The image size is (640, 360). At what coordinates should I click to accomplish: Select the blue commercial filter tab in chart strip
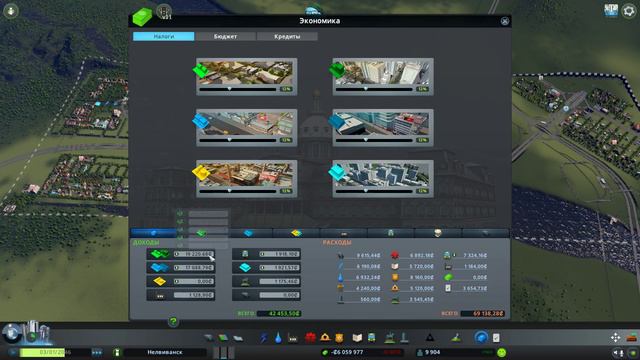pos(249,233)
